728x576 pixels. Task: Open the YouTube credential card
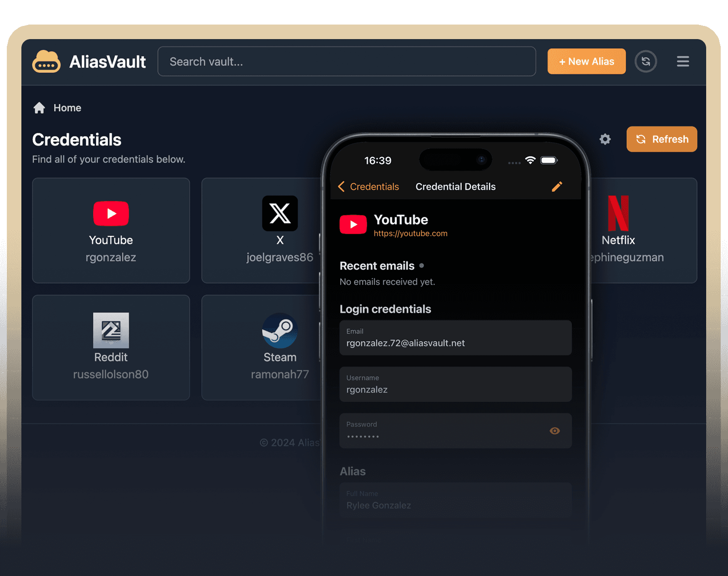coord(111,230)
